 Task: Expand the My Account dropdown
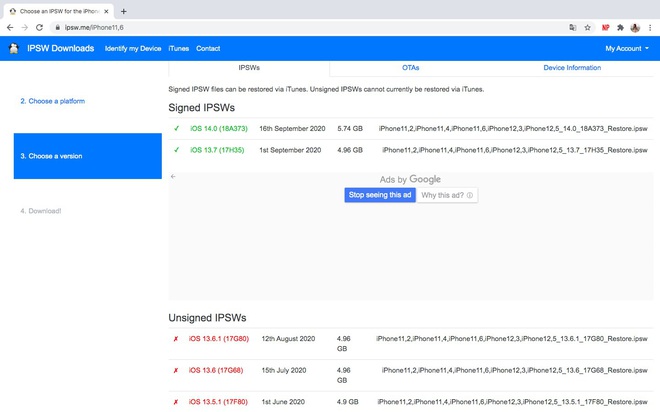(x=627, y=48)
